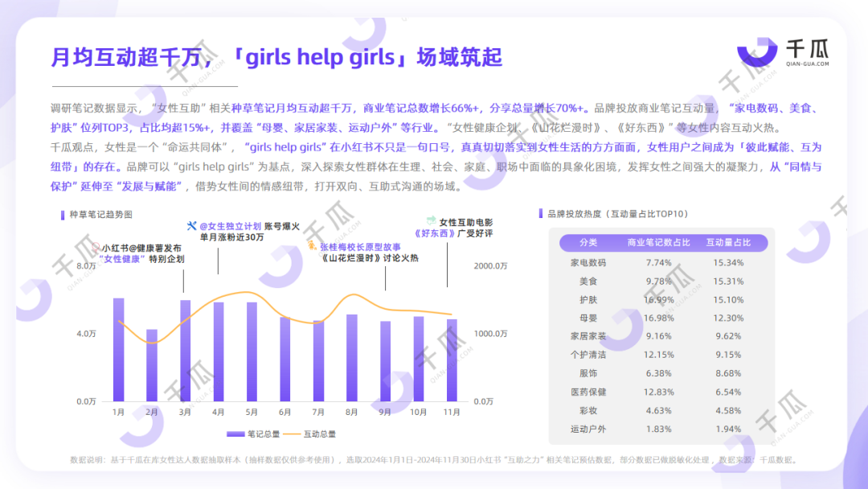Click the 《山花烂漫时》讨论火热 annotation
The width and height of the screenshot is (868, 489).
pyautogui.click(x=369, y=258)
